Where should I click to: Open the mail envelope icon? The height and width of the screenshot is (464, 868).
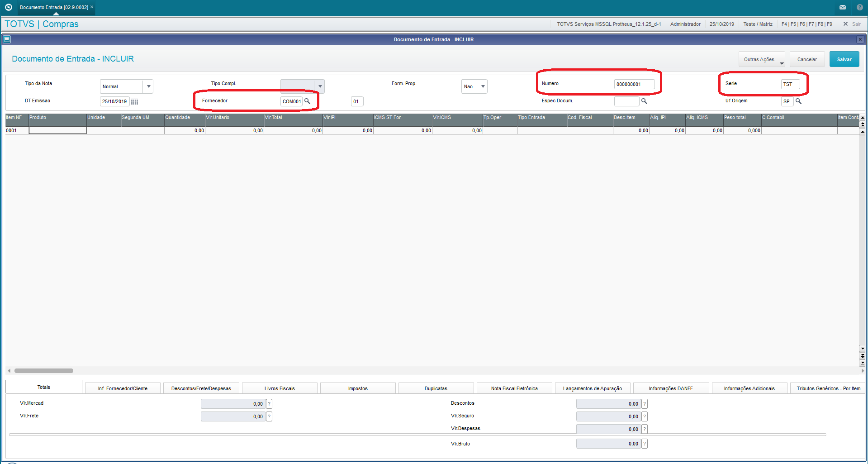pos(843,7)
